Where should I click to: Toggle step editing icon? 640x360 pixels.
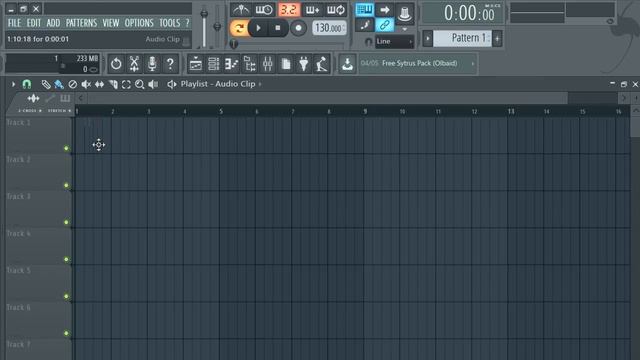364,25
